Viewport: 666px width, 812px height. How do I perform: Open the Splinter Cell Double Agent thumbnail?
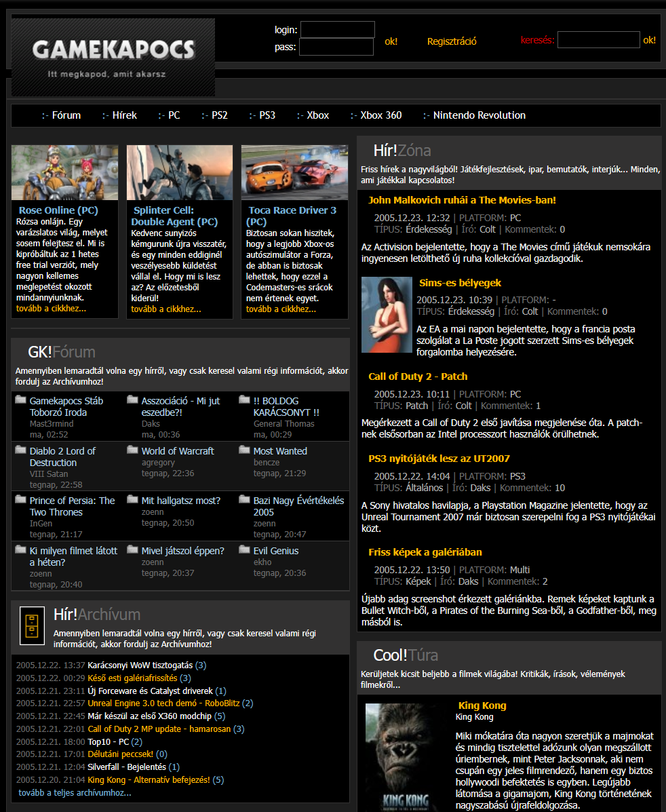(x=180, y=172)
